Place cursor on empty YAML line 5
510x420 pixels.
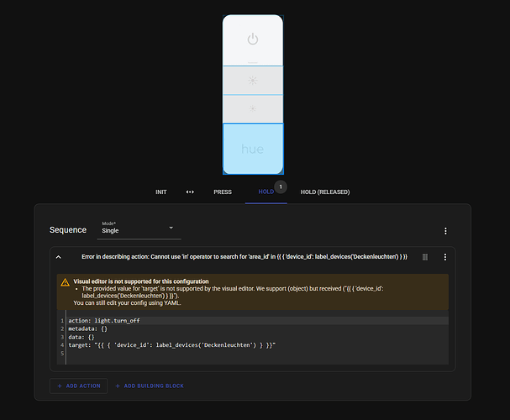pyautogui.click(x=257, y=353)
